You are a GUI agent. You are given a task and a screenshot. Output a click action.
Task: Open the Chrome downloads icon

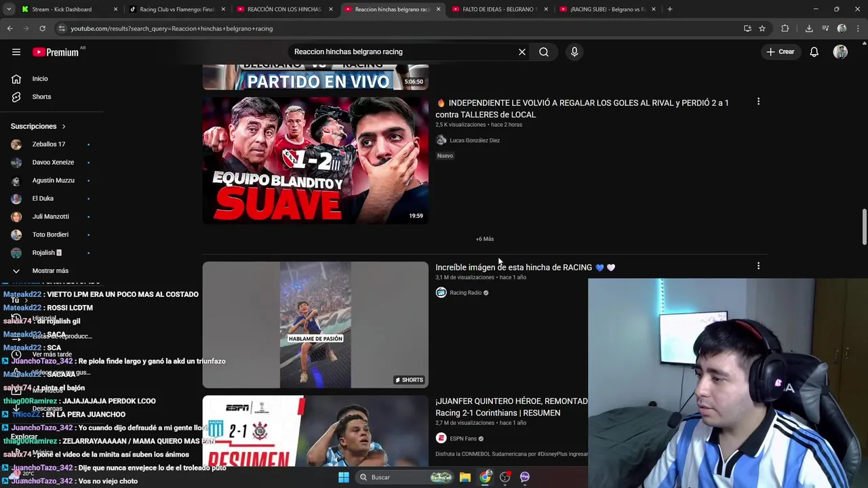809,28
